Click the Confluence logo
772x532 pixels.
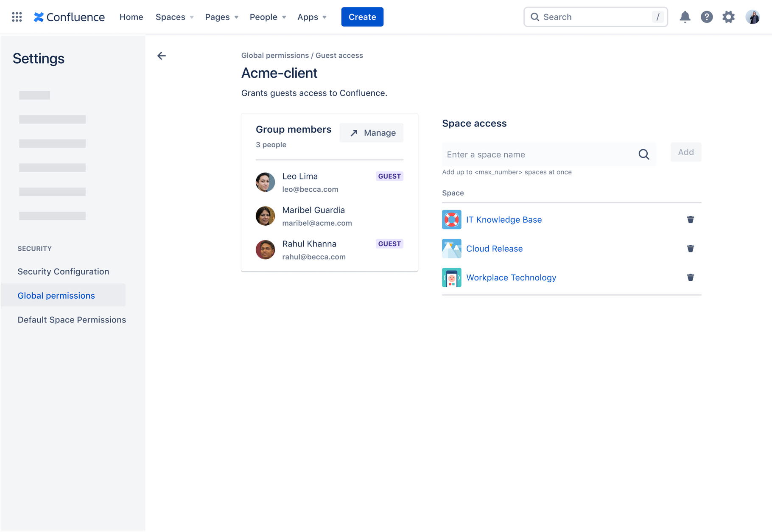[69, 17]
